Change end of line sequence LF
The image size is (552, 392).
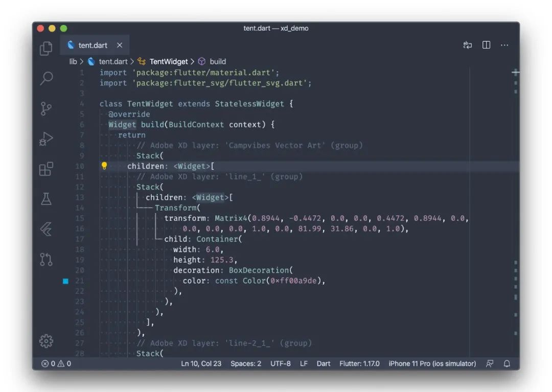point(304,363)
